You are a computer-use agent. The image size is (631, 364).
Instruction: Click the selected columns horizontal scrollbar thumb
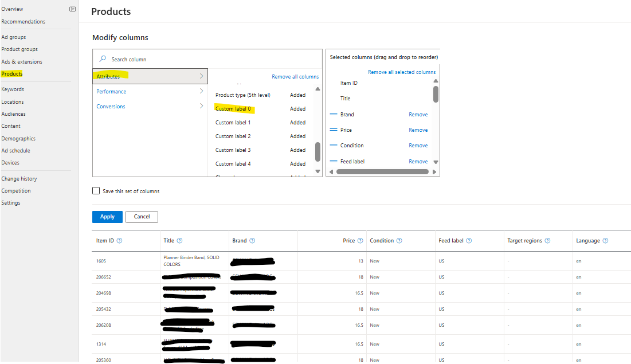pos(382,172)
